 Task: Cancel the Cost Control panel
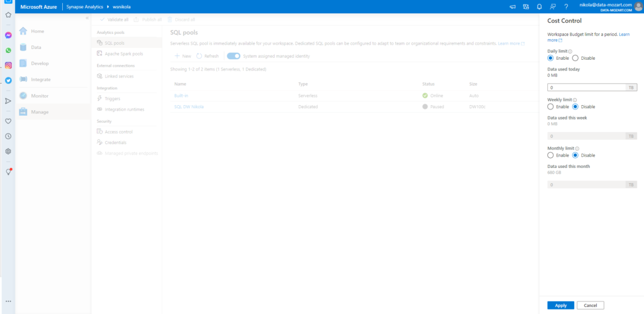[x=590, y=305]
